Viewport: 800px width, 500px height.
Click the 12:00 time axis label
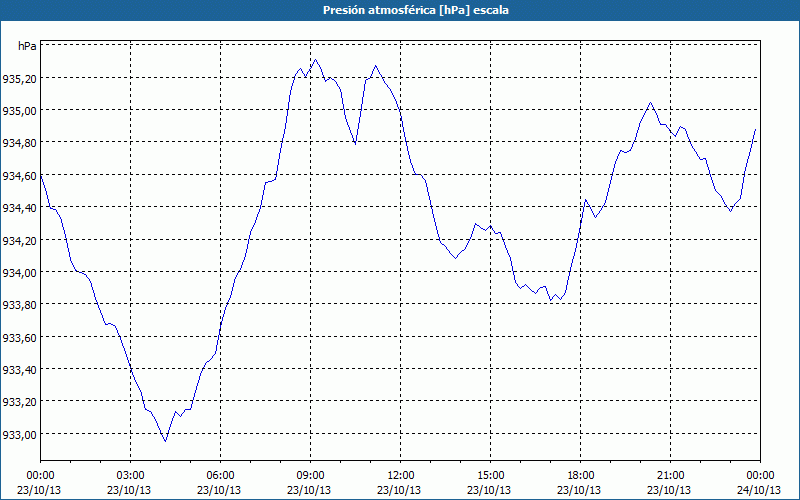point(401,475)
